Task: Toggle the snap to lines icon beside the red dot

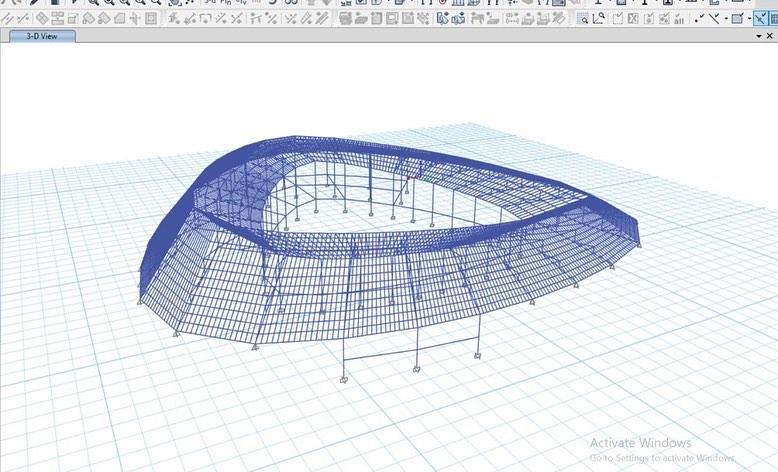Action: click(x=714, y=18)
